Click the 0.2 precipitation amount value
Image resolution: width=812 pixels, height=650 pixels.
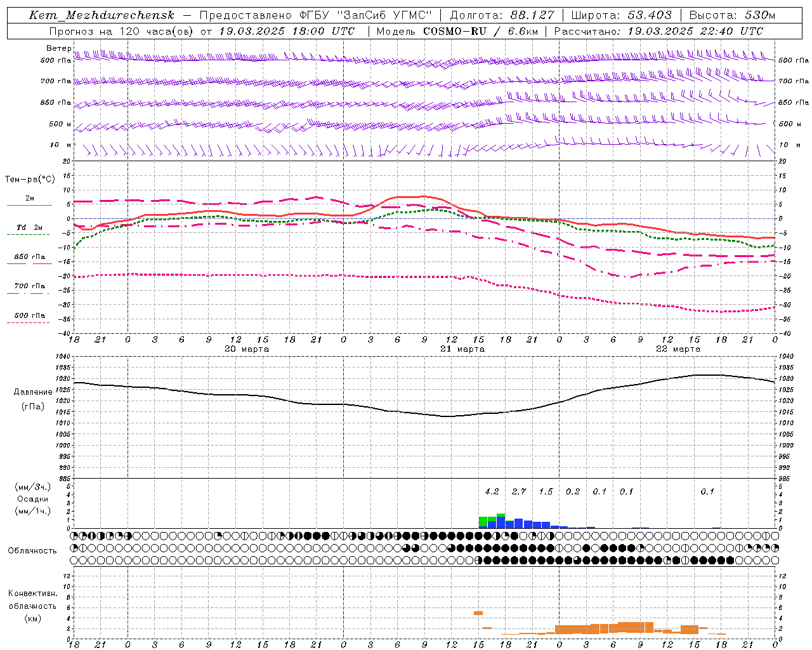click(573, 491)
